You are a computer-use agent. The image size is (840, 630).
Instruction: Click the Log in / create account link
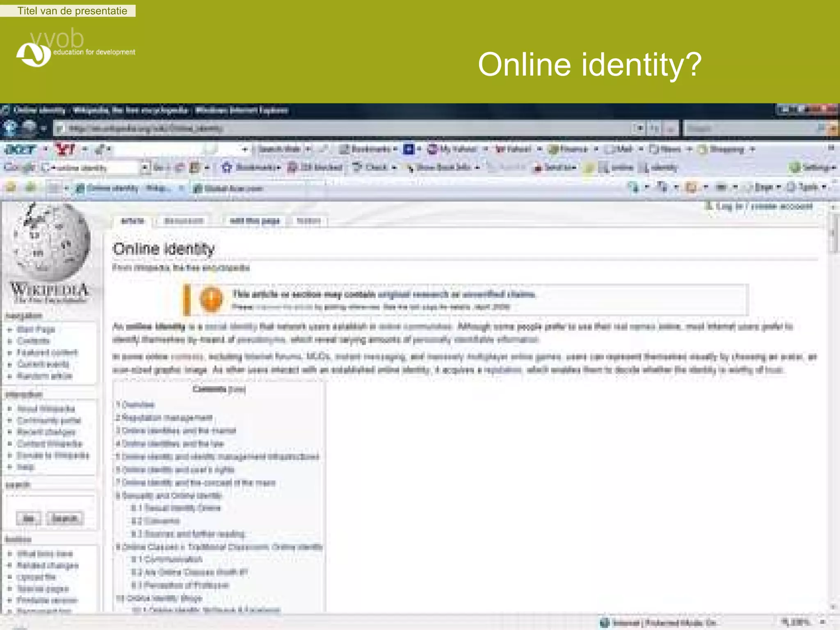coord(764,206)
